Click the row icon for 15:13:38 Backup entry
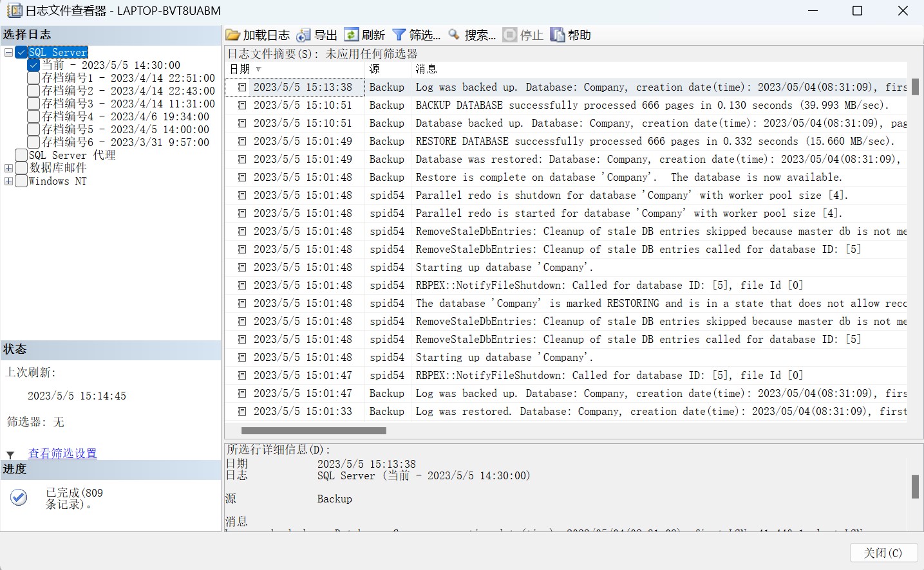This screenshot has width=924, height=570. click(242, 87)
